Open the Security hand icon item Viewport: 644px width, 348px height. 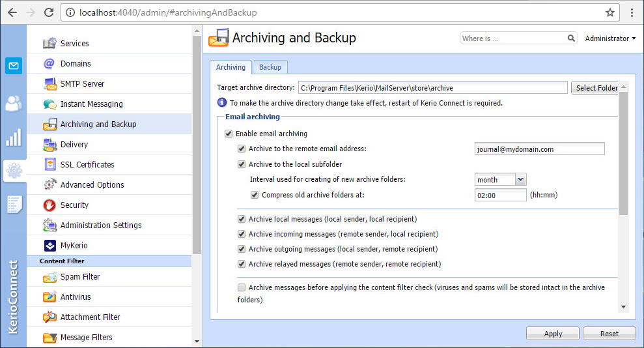point(49,205)
